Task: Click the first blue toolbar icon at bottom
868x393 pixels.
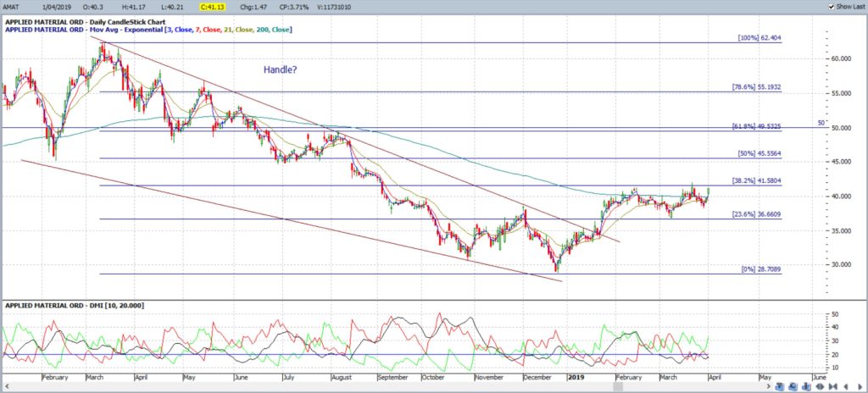Action: [x=780, y=386]
